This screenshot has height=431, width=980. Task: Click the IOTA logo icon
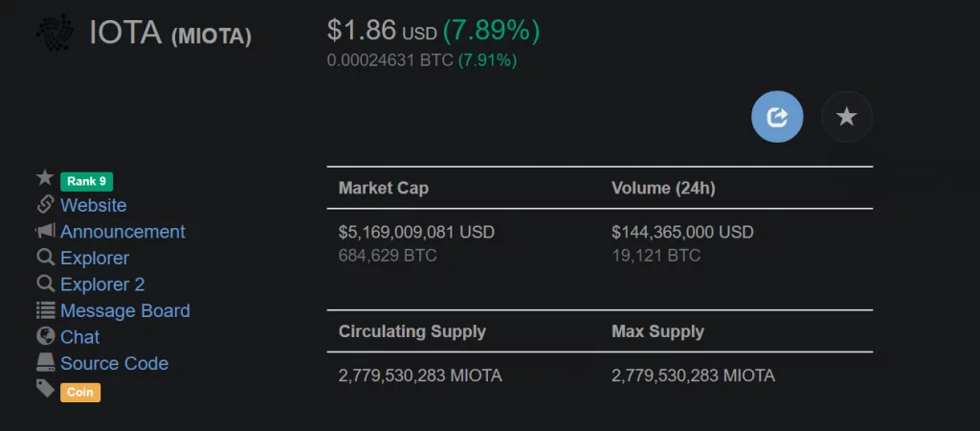55,34
